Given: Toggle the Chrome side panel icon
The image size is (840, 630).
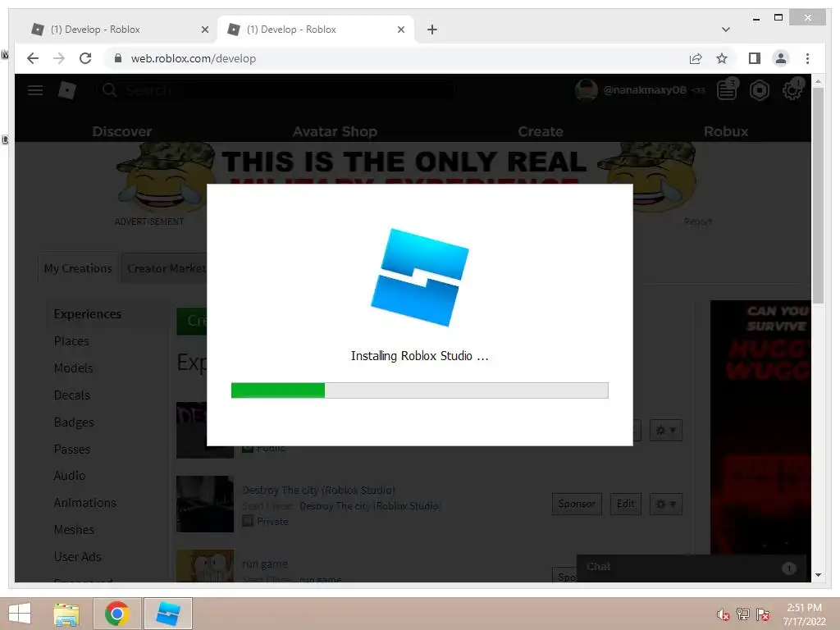Looking at the screenshot, I should (755, 58).
